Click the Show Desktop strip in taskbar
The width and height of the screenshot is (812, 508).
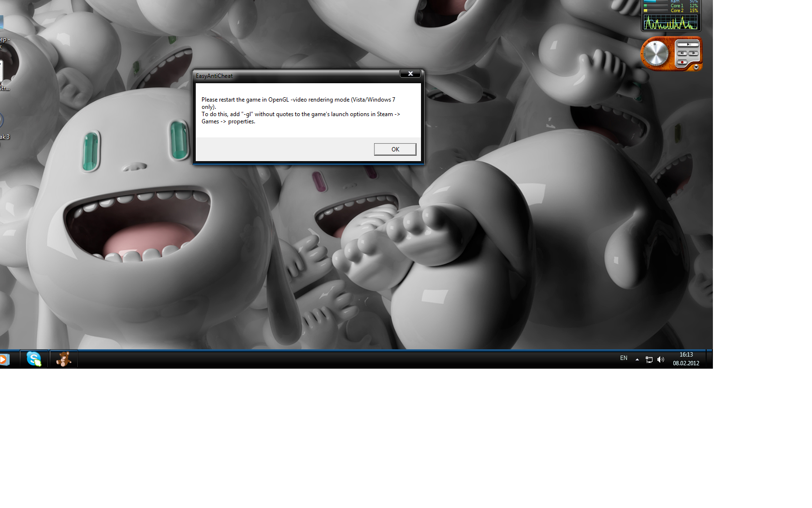click(x=709, y=359)
